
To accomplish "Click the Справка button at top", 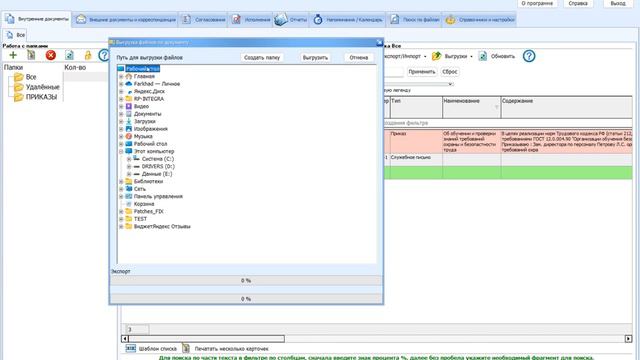I will coord(578,3).
